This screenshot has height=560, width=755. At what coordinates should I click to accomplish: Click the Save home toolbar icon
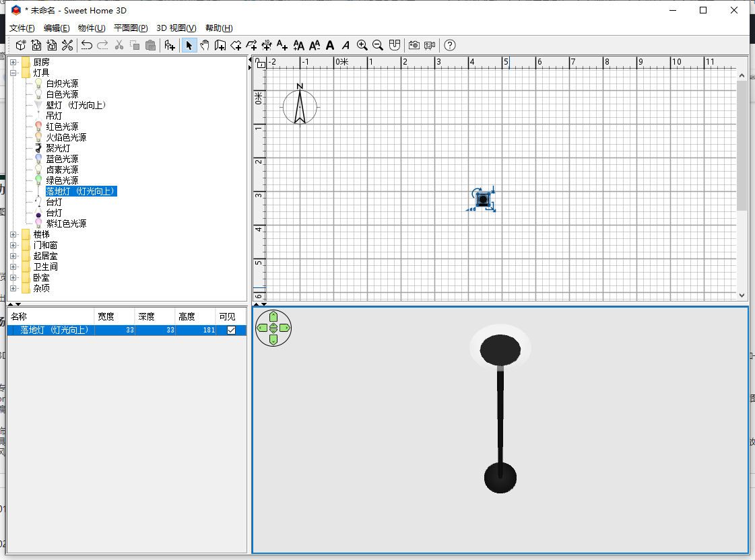click(x=51, y=45)
